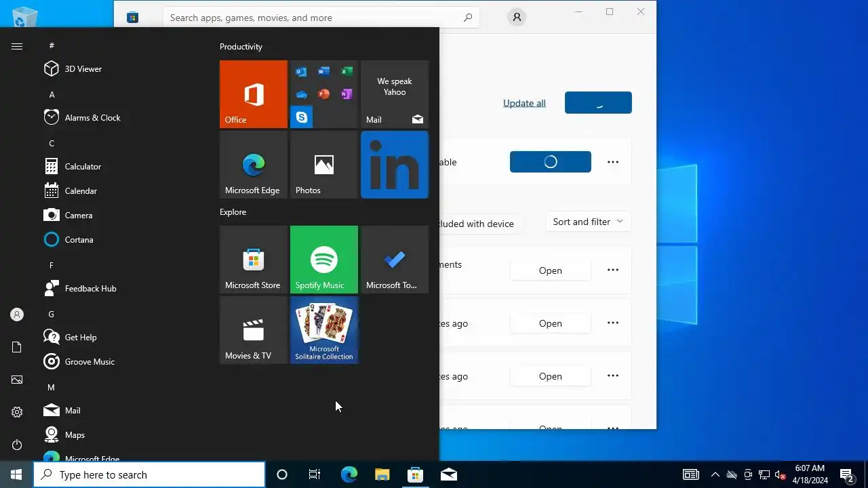
Task: Click the LinkedIn tile
Action: point(395,165)
